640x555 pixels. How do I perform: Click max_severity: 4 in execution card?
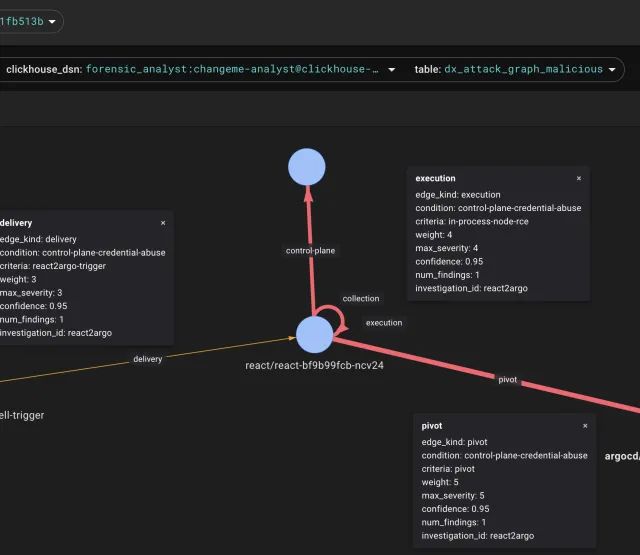tap(447, 248)
